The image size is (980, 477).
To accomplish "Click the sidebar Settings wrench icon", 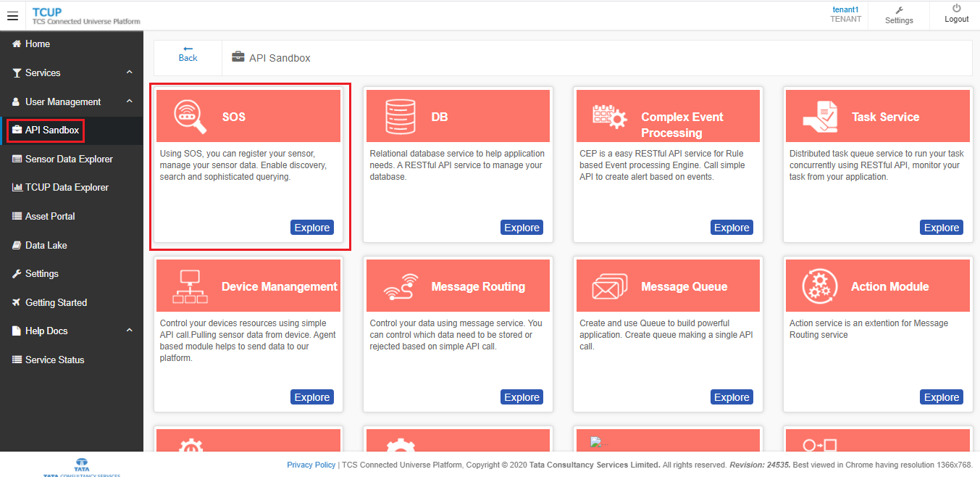I will pos(17,273).
